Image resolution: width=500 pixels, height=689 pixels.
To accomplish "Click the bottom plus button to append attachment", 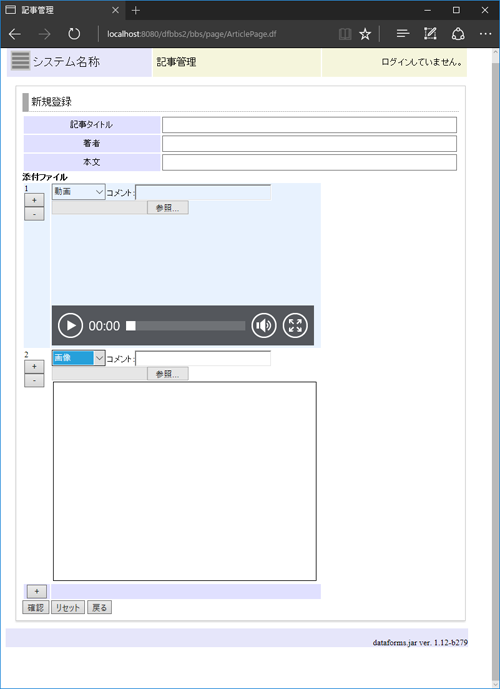I will (37, 591).
